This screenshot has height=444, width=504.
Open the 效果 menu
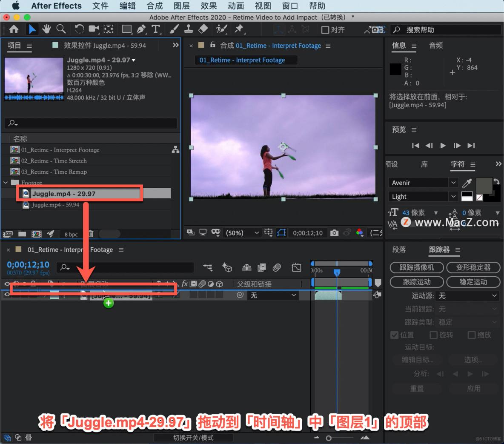click(x=209, y=6)
